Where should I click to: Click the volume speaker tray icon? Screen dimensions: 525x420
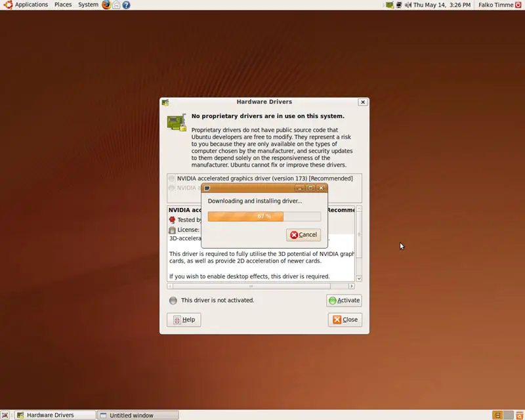[408, 5]
